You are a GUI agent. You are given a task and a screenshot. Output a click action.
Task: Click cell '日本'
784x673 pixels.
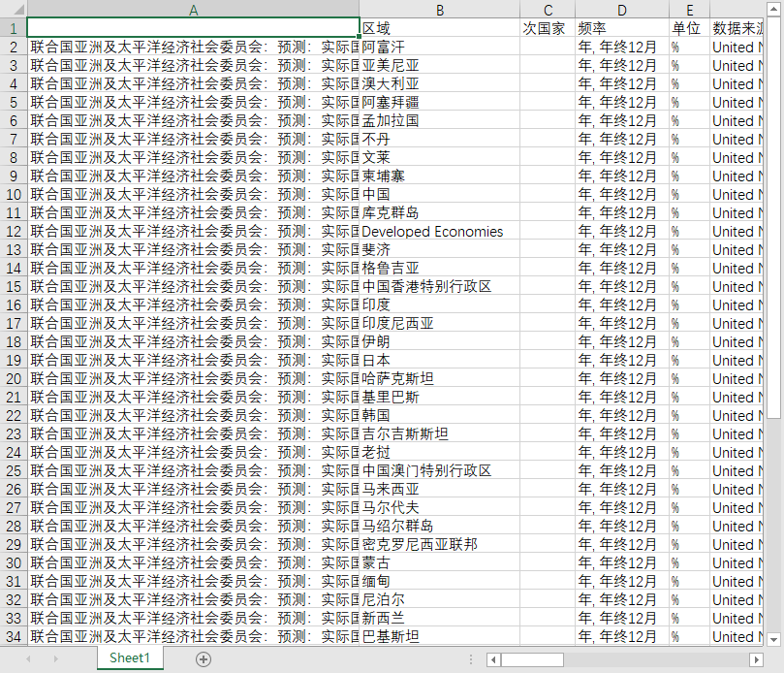tap(440, 360)
